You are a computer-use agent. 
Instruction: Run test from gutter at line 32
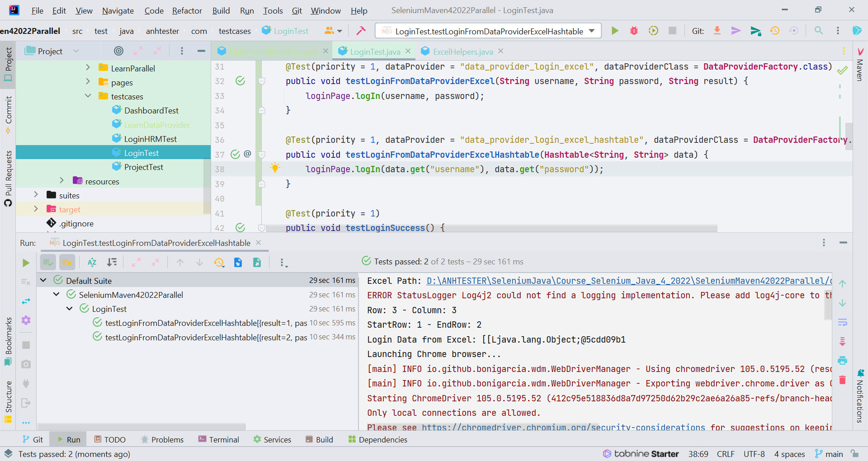click(x=240, y=81)
